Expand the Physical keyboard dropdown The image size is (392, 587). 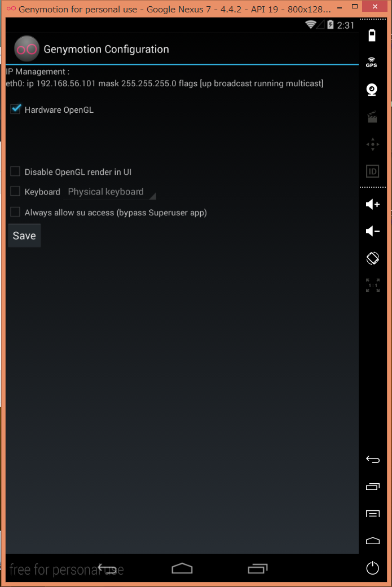tap(110, 192)
